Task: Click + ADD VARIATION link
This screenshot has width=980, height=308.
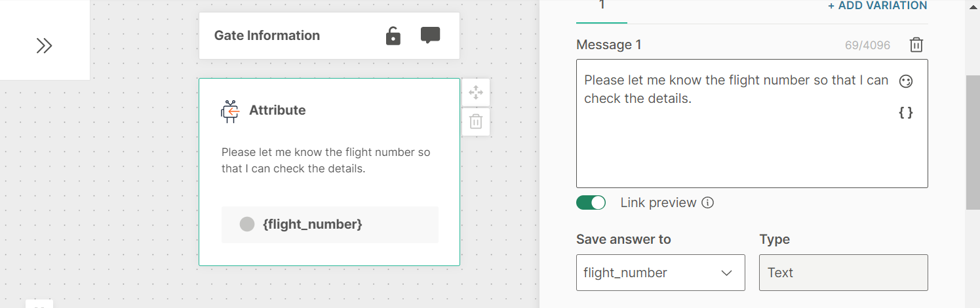Action: coord(878,6)
